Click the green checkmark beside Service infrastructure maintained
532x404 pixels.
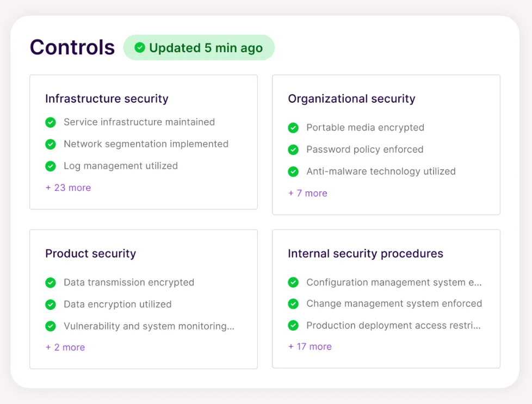tap(51, 122)
